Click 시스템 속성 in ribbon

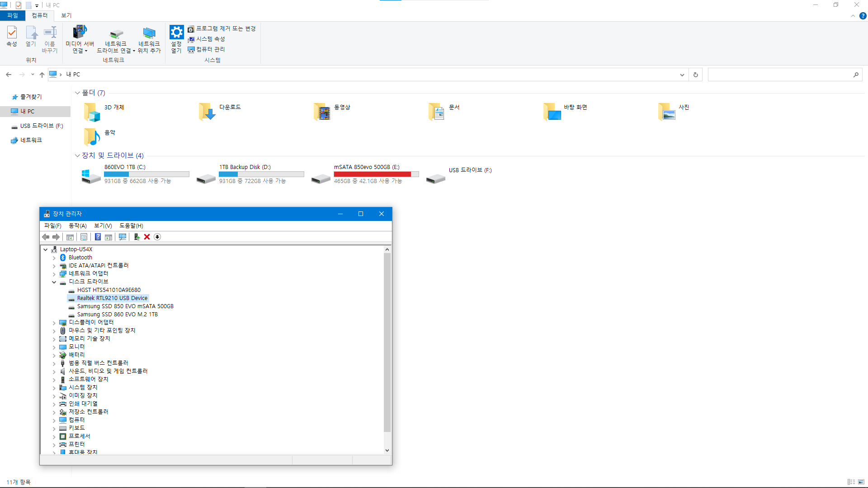(206, 39)
